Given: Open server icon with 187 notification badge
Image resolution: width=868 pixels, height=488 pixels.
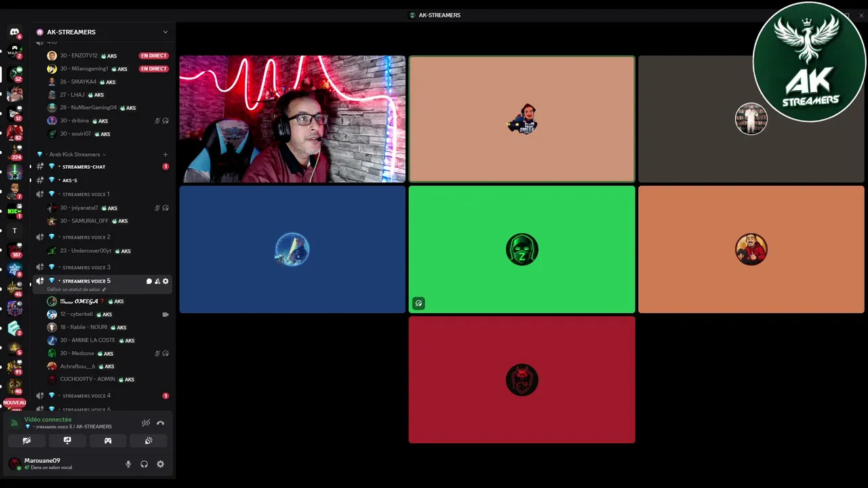Looking at the screenshot, I should (x=14, y=250).
